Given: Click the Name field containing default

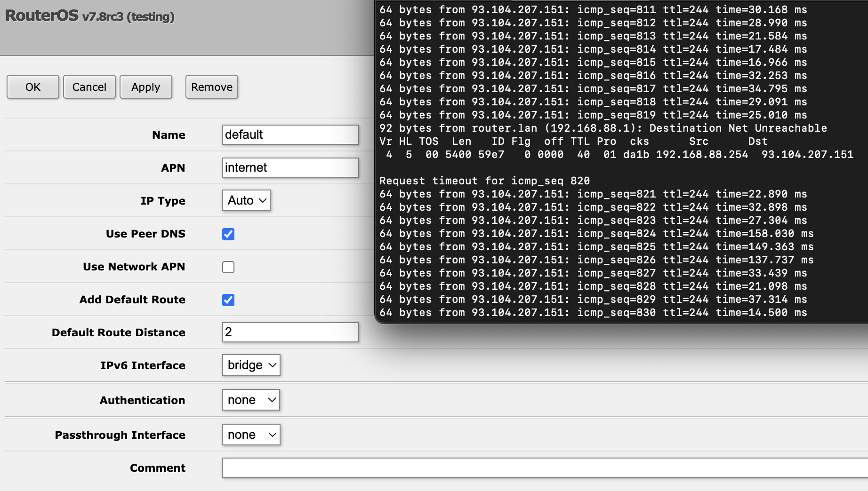Looking at the screenshot, I should [x=290, y=135].
